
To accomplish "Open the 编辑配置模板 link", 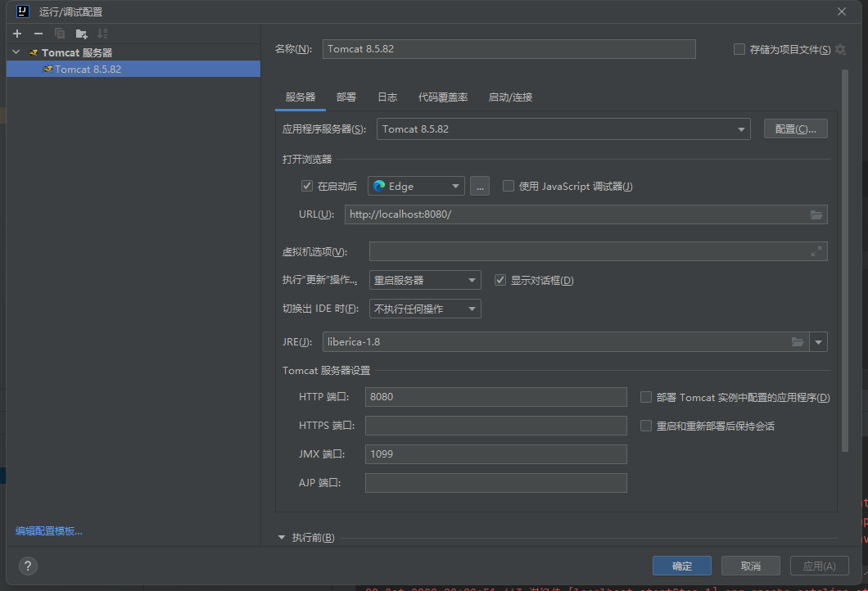I will click(x=49, y=531).
